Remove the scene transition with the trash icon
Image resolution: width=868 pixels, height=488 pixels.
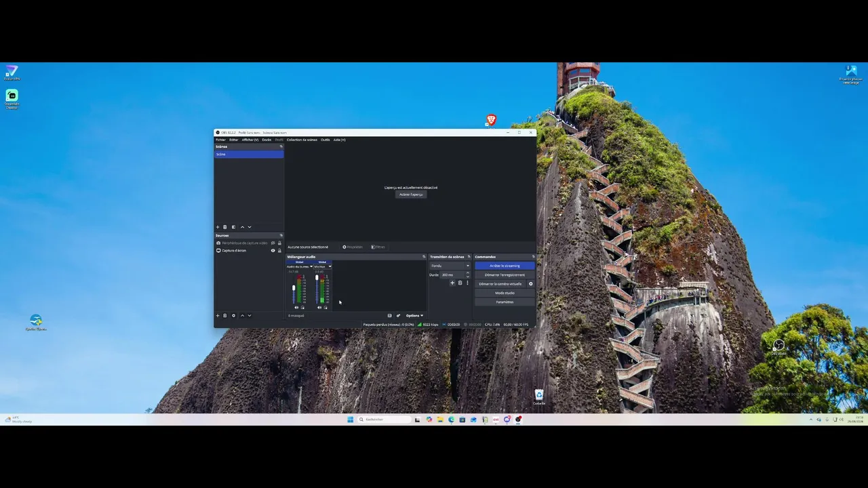click(460, 283)
